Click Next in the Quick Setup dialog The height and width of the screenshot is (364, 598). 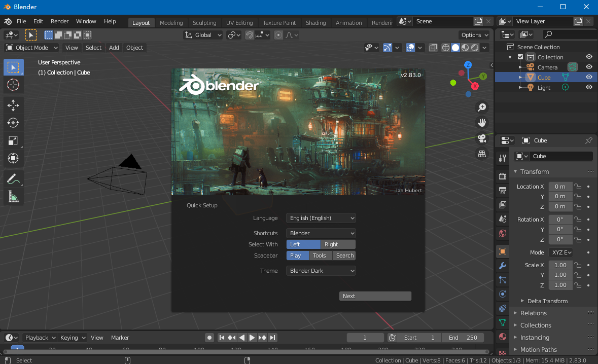pyautogui.click(x=375, y=296)
